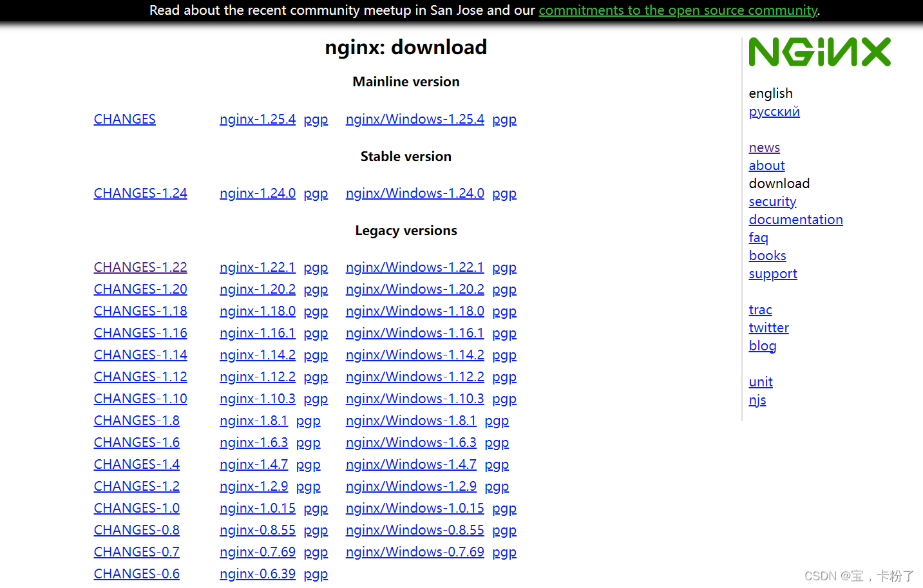Viewport: 923px width, 588px height.
Task: Open the njs project link
Action: pos(757,400)
